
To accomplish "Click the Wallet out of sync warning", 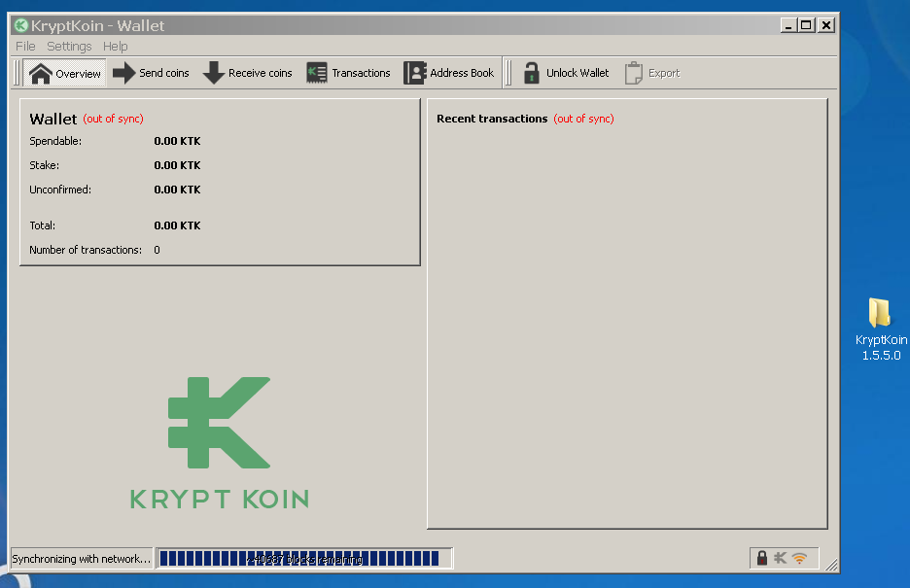I will click(113, 119).
